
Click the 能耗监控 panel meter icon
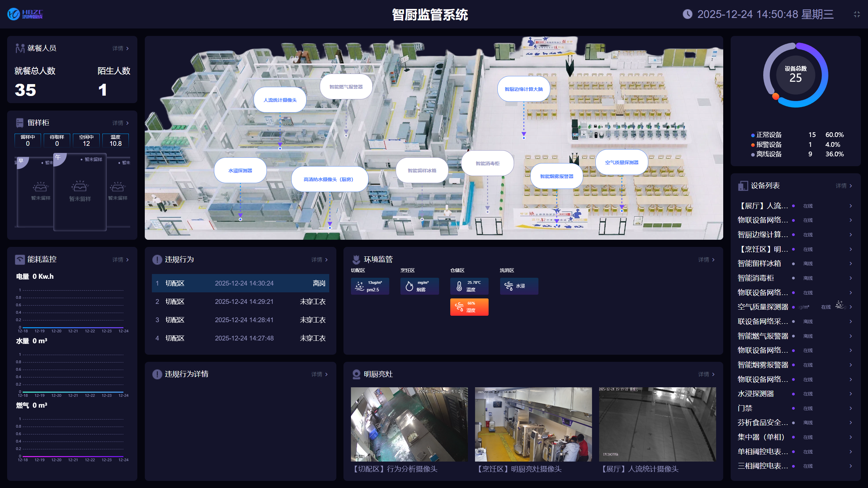pos(20,259)
